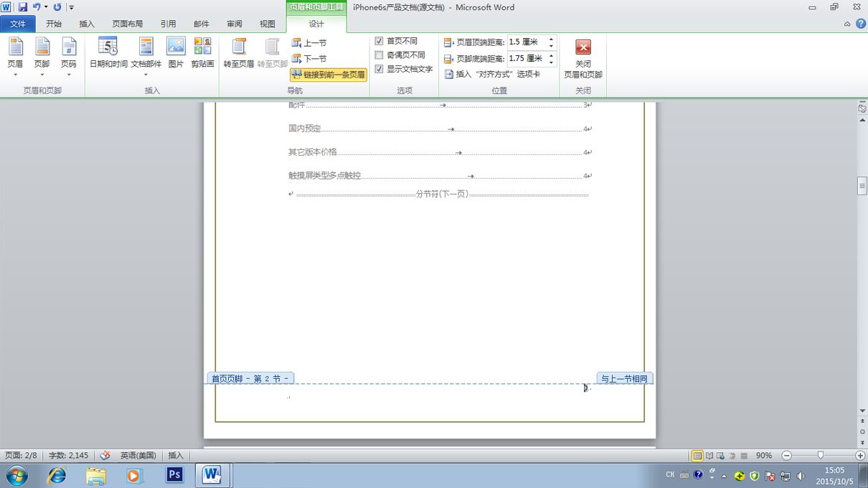868x488 pixels.
Task: Switch to web layout view icon
Action: (x=721, y=456)
